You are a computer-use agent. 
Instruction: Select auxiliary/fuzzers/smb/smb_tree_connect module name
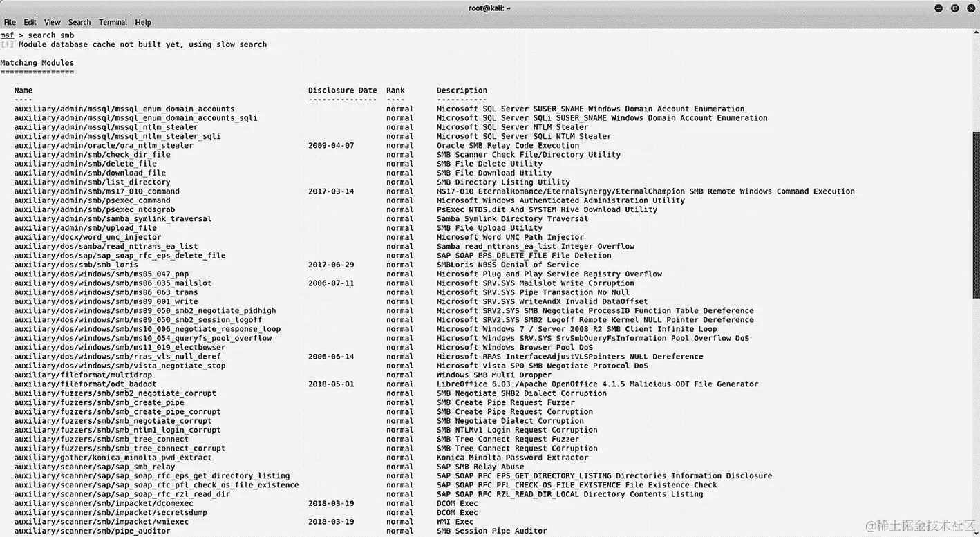click(x=102, y=439)
